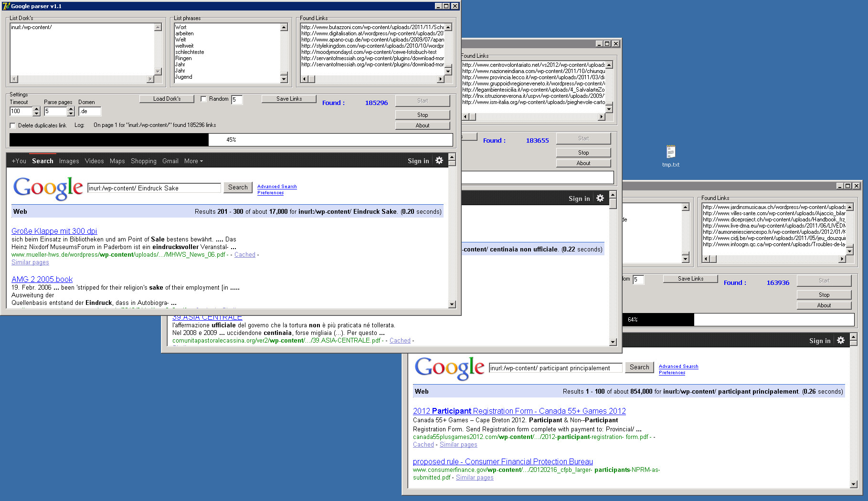Click About button in front window
The width and height of the screenshot is (868, 501).
tap(423, 125)
